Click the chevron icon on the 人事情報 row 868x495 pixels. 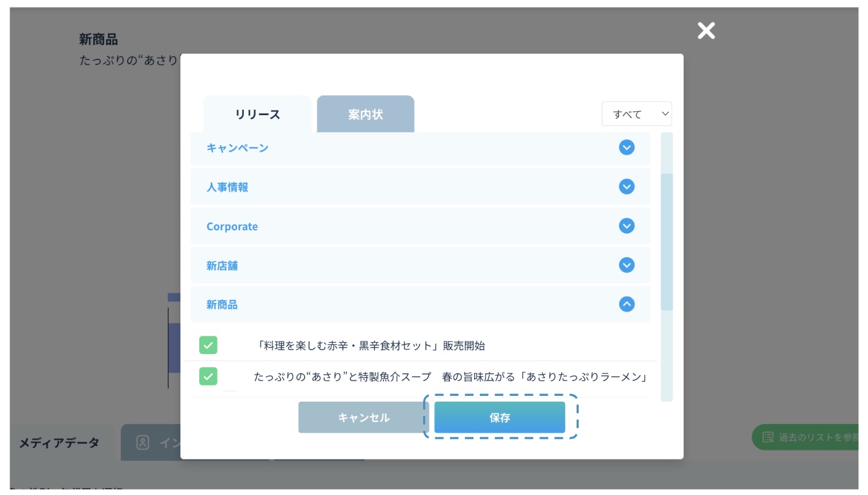(x=626, y=187)
